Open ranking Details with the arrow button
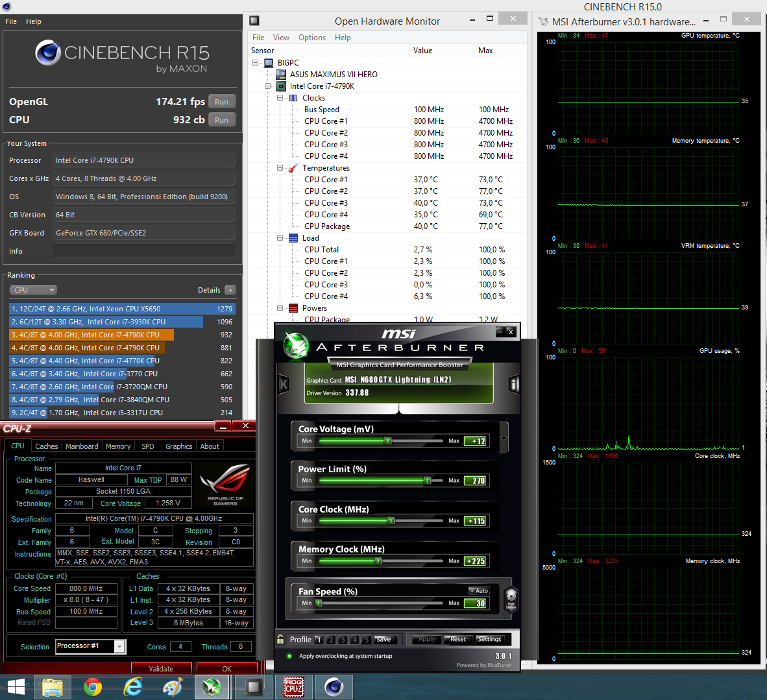 click(230, 290)
